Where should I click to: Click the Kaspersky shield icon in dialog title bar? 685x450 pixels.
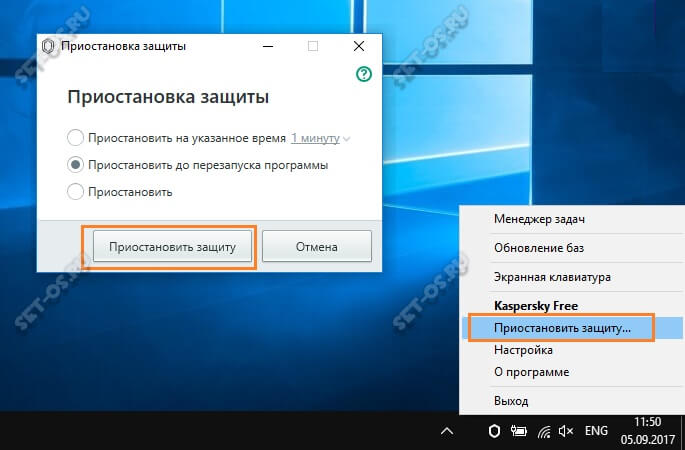47,46
